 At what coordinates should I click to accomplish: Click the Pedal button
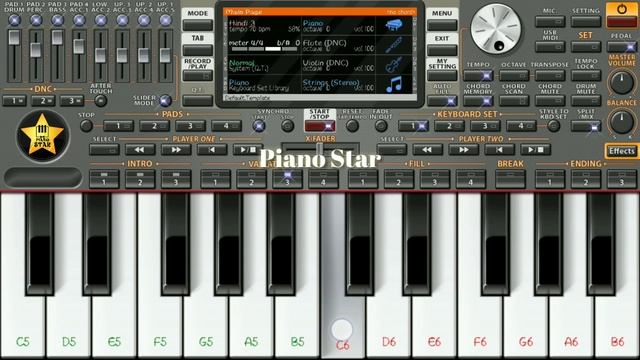pos(622,47)
